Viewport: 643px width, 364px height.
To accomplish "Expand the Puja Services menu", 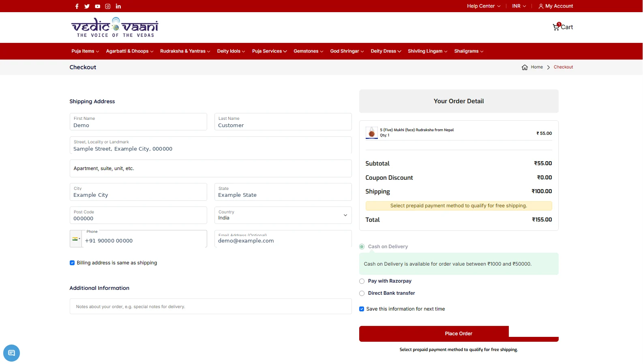I will click(x=270, y=51).
